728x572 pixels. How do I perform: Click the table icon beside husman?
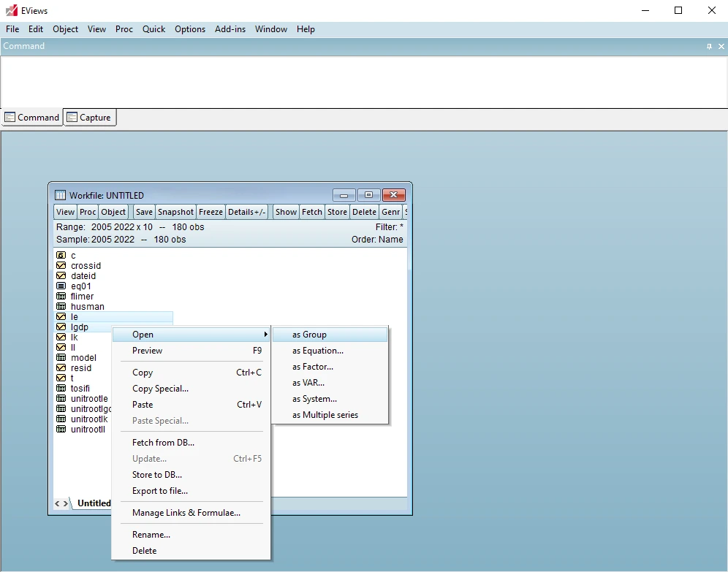click(61, 307)
